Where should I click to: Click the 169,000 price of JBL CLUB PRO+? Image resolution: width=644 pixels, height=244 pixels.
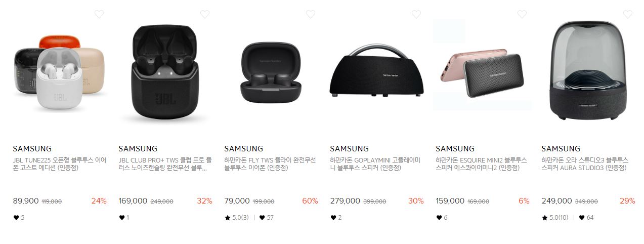pos(133,201)
